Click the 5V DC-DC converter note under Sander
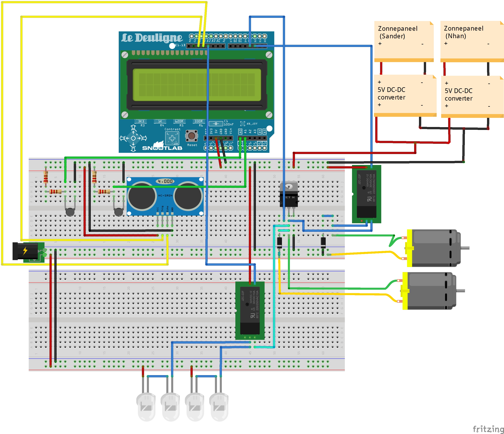This screenshot has height=434, width=504. coord(405,96)
